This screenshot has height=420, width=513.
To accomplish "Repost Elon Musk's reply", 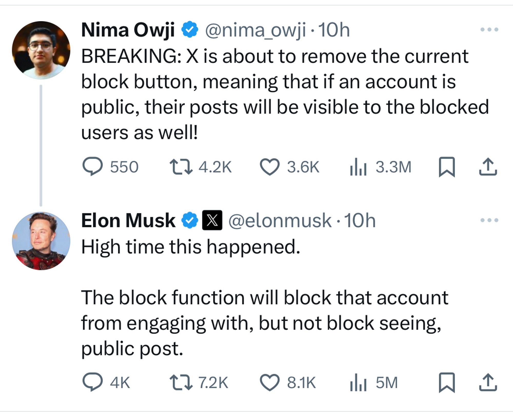I will [181, 383].
